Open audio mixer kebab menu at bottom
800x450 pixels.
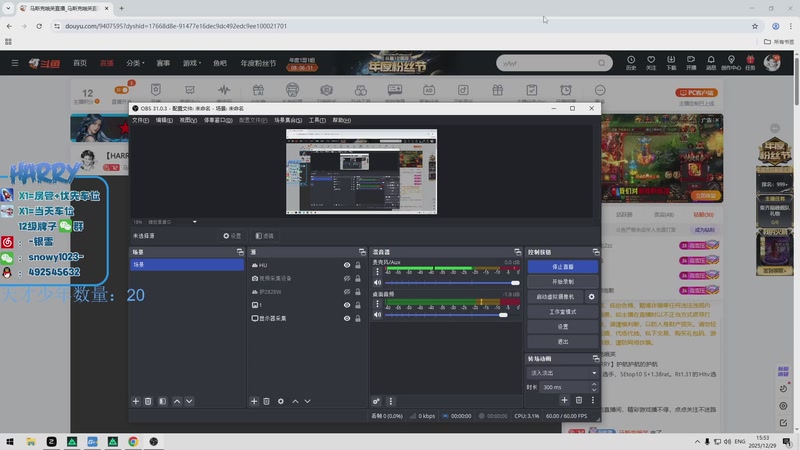click(x=391, y=402)
